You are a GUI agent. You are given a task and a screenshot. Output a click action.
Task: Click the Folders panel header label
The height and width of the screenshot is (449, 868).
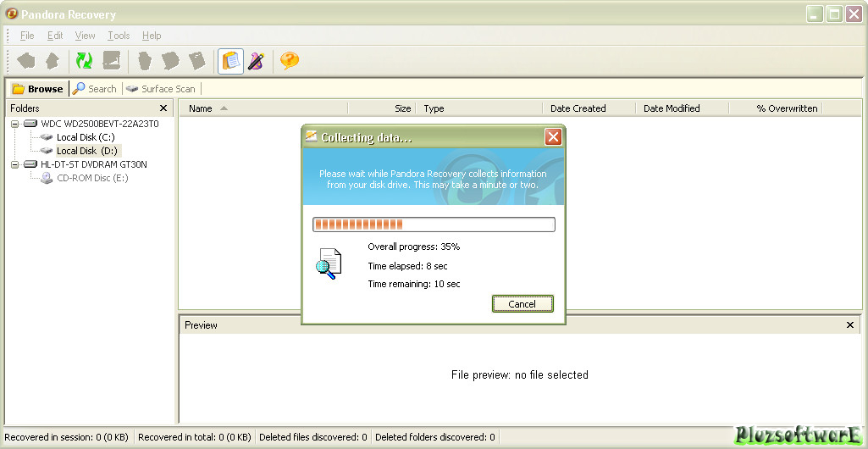25,108
